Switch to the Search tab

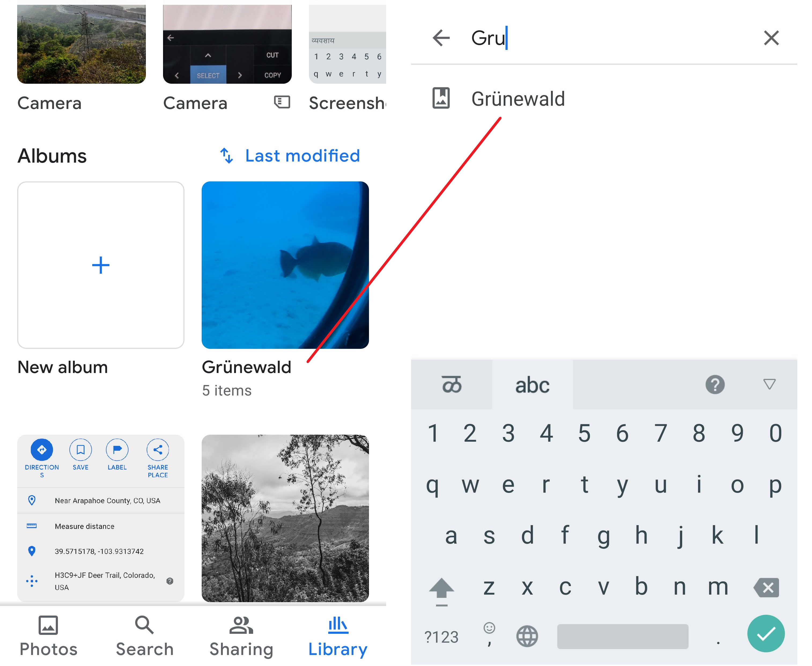(145, 636)
